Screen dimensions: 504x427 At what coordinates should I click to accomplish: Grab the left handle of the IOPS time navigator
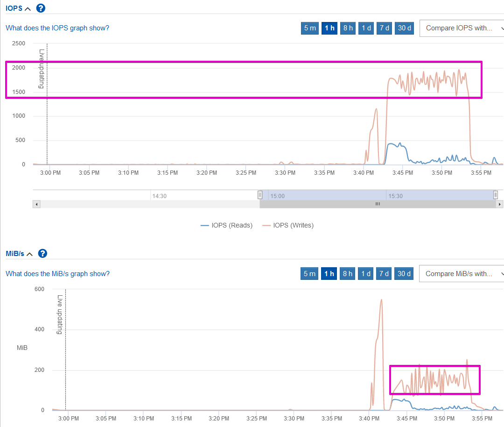[260, 195]
